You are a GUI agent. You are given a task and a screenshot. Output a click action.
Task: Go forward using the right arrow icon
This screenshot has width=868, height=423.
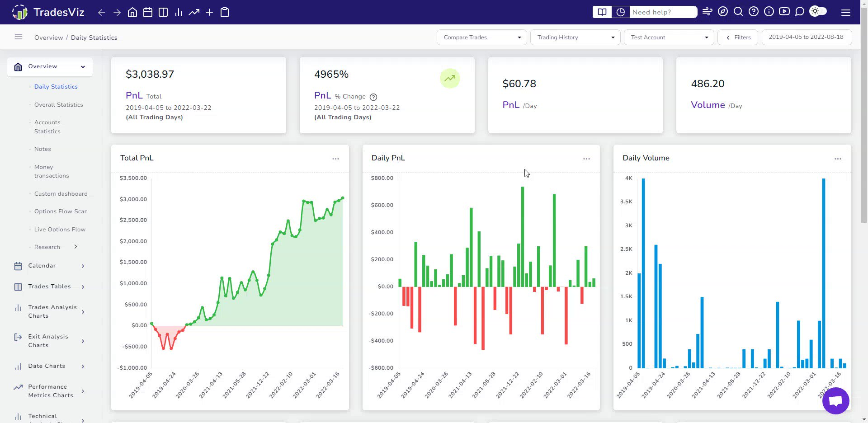pyautogui.click(x=117, y=12)
